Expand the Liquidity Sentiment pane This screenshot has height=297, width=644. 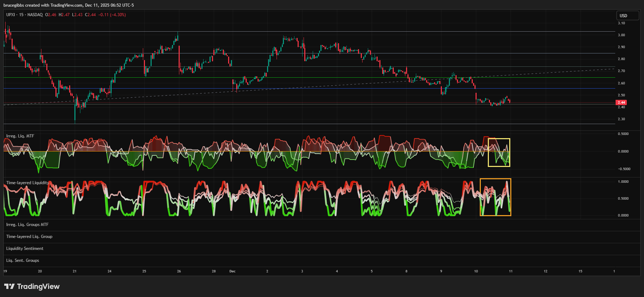click(x=25, y=248)
